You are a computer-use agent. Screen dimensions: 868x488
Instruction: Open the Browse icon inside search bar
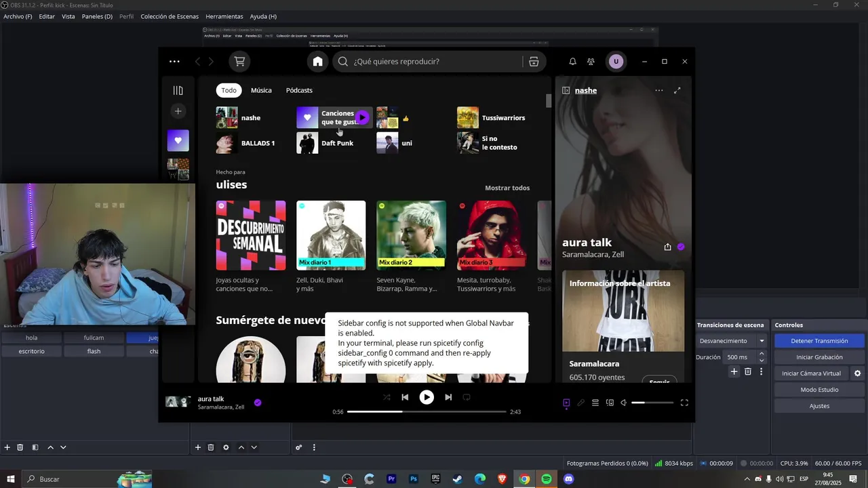click(x=534, y=62)
